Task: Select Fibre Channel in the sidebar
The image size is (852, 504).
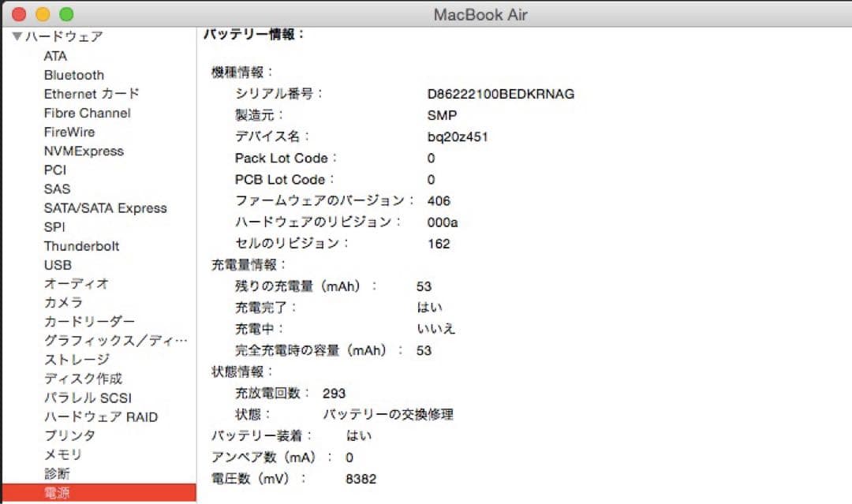Action: [x=88, y=113]
